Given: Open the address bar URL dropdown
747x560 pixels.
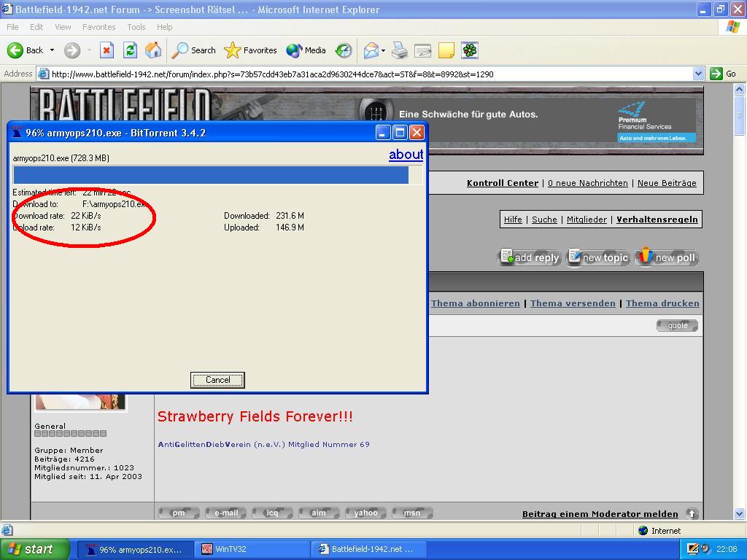Looking at the screenshot, I should click(698, 74).
